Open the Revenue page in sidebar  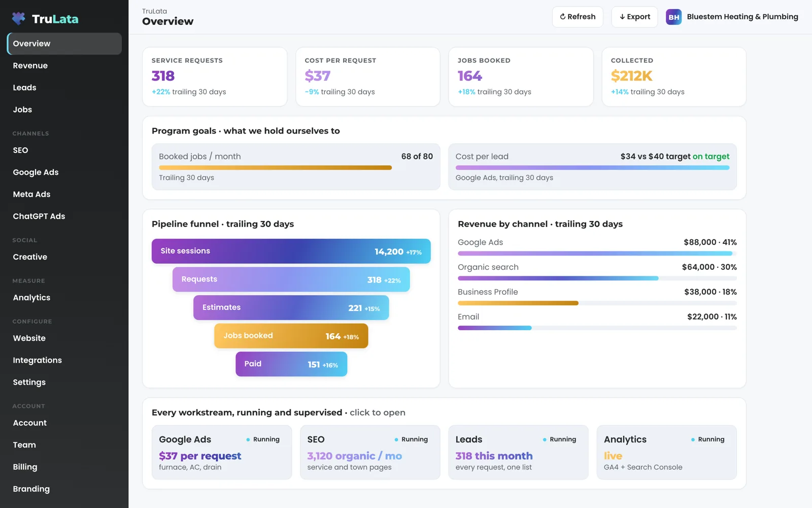(x=64, y=66)
